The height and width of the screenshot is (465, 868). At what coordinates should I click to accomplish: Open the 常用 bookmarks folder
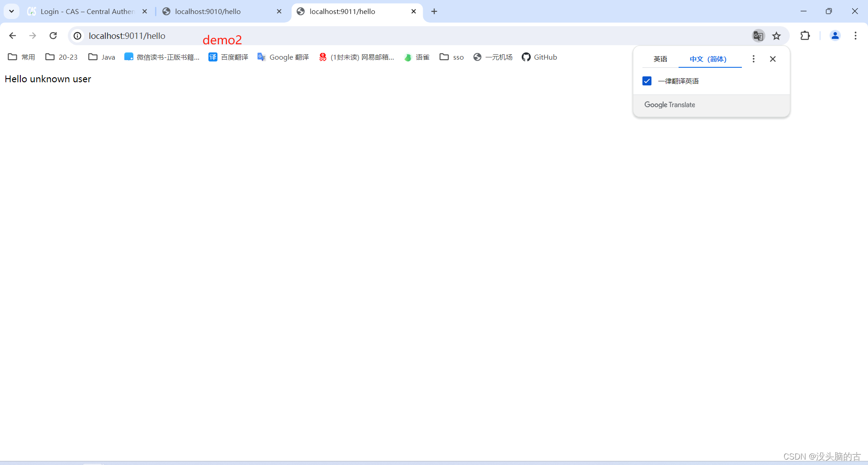(x=22, y=57)
